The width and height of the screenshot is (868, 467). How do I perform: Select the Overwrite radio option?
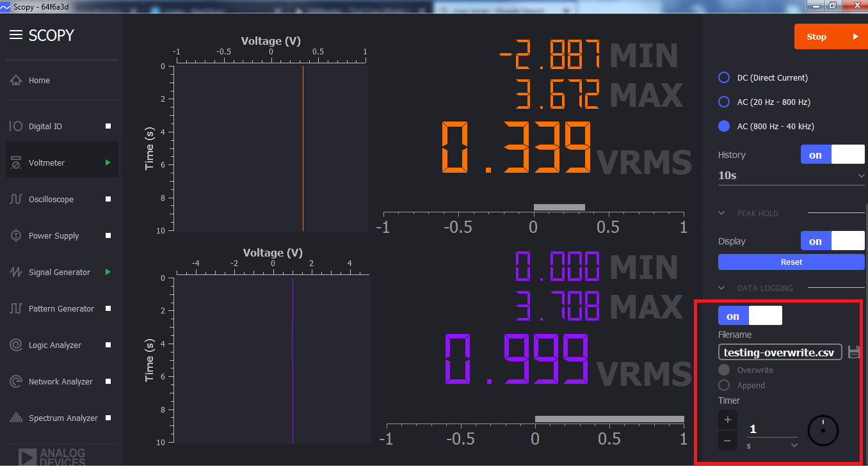click(x=724, y=370)
